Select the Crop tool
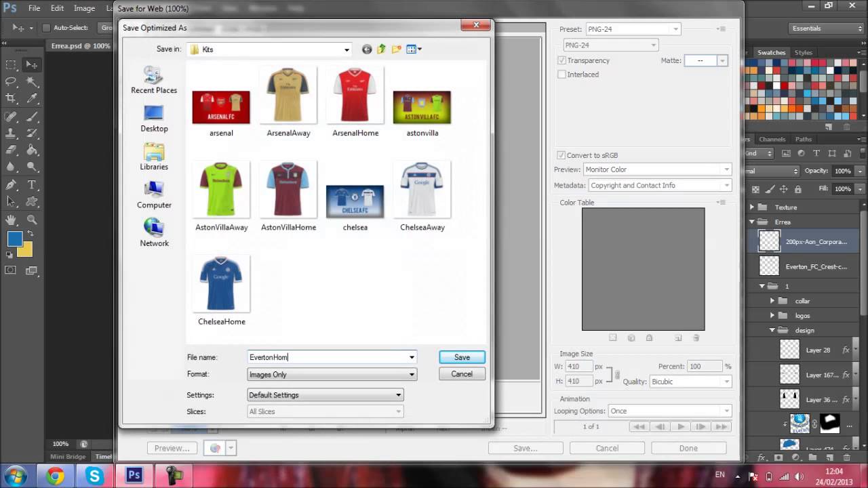Screen dimensions: 868x488 click(11, 99)
